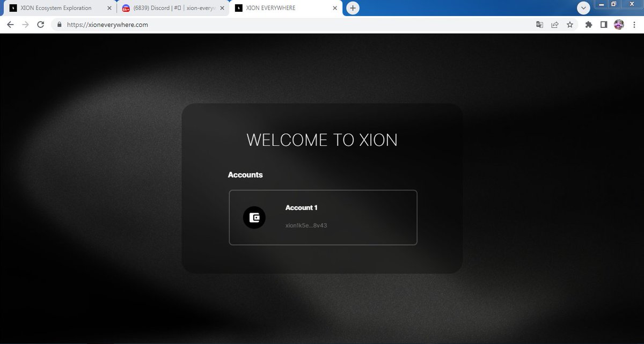Image resolution: width=644 pixels, height=344 pixels.
Task: Bookmark this page with the star
Action: [570, 25]
